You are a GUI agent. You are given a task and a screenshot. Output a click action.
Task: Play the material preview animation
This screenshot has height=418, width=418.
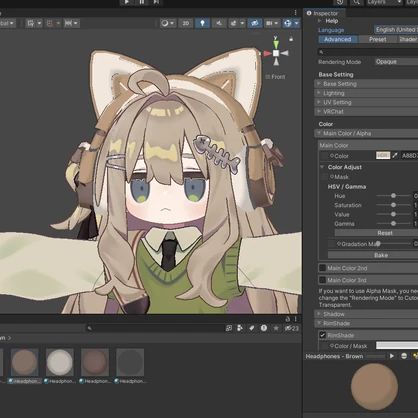tap(392, 356)
